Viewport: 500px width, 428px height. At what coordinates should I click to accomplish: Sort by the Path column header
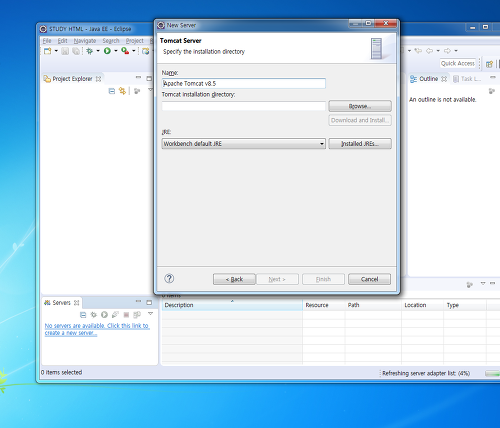tap(373, 305)
